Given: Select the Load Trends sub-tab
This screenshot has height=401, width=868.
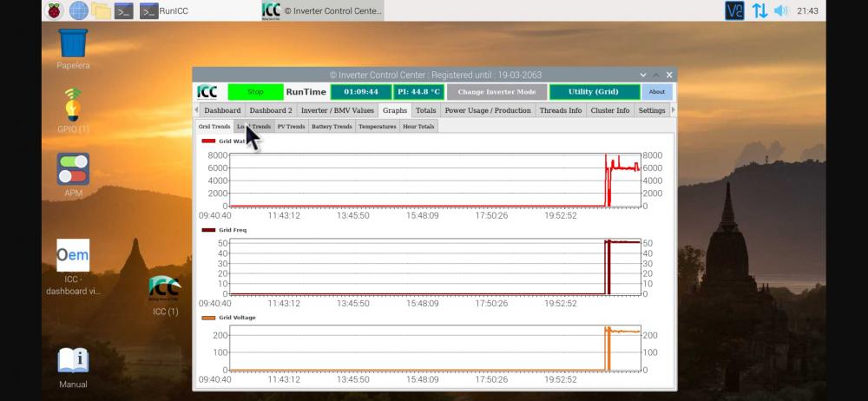Looking at the screenshot, I should pyautogui.click(x=254, y=126).
